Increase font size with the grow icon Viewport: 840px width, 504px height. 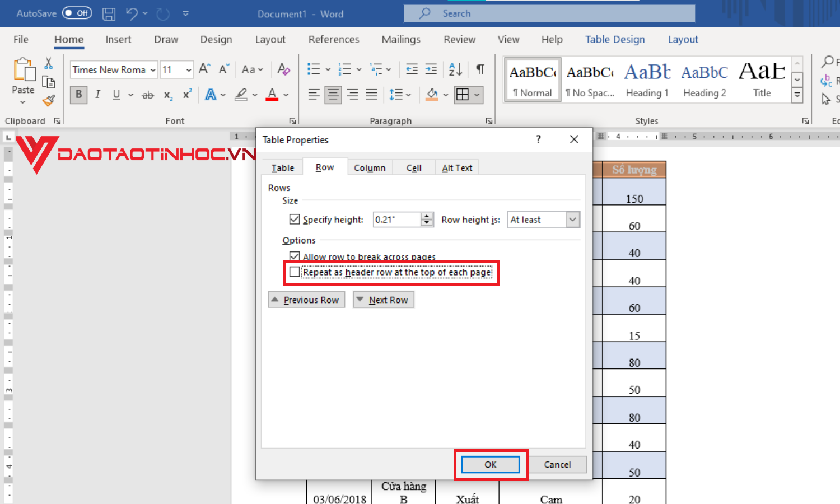(x=204, y=69)
